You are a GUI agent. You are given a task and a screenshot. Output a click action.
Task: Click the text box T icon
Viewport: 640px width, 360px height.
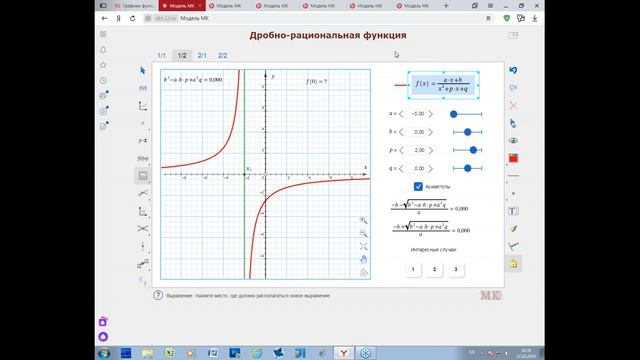(513, 211)
